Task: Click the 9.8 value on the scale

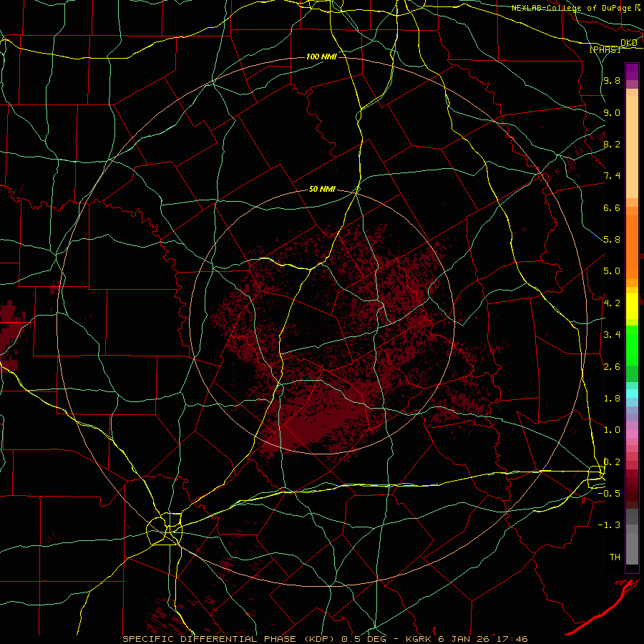Action: pos(612,81)
